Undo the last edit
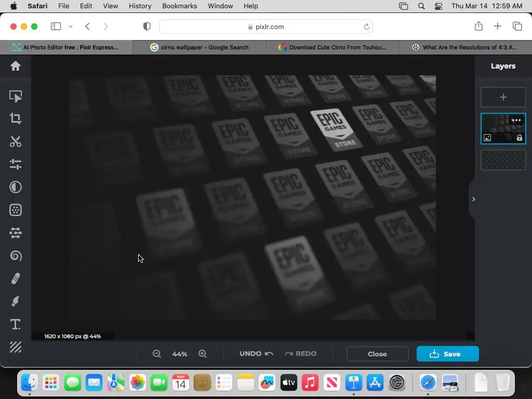The image size is (532, 399). click(x=256, y=353)
